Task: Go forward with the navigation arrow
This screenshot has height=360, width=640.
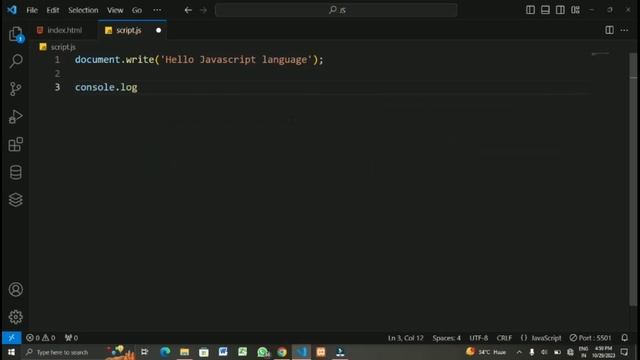Action: tap(203, 10)
